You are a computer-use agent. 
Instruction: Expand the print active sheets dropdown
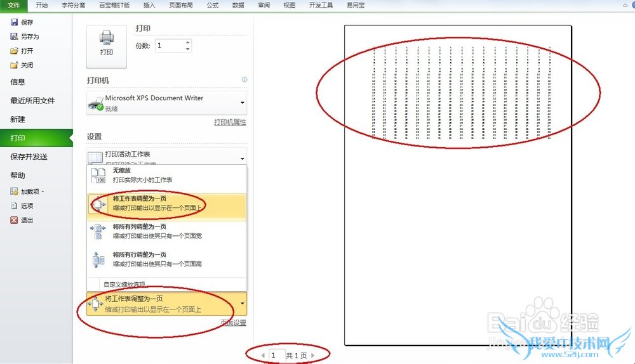(242, 159)
